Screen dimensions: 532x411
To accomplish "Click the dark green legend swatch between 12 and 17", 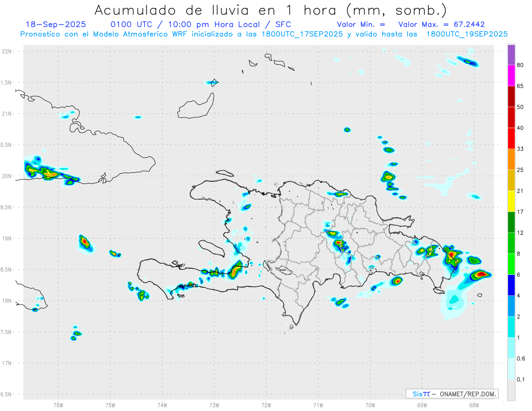I will (x=511, y=222).
